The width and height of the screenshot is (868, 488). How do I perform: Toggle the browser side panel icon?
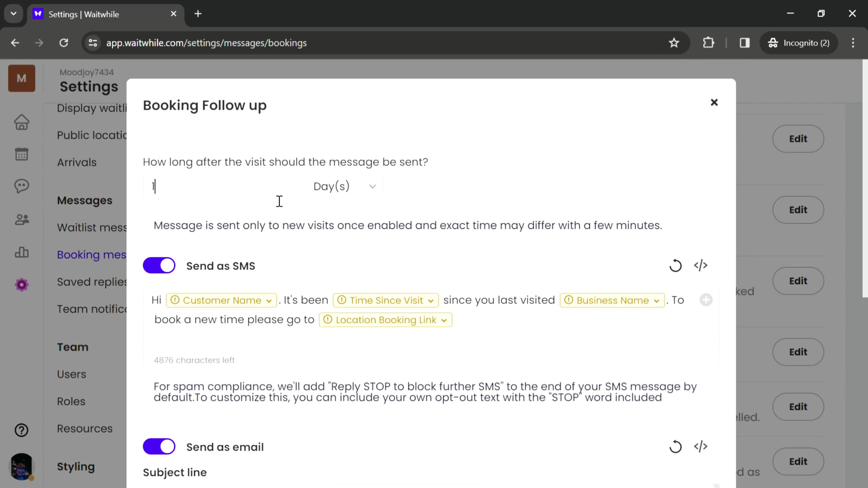click(744, 43)
